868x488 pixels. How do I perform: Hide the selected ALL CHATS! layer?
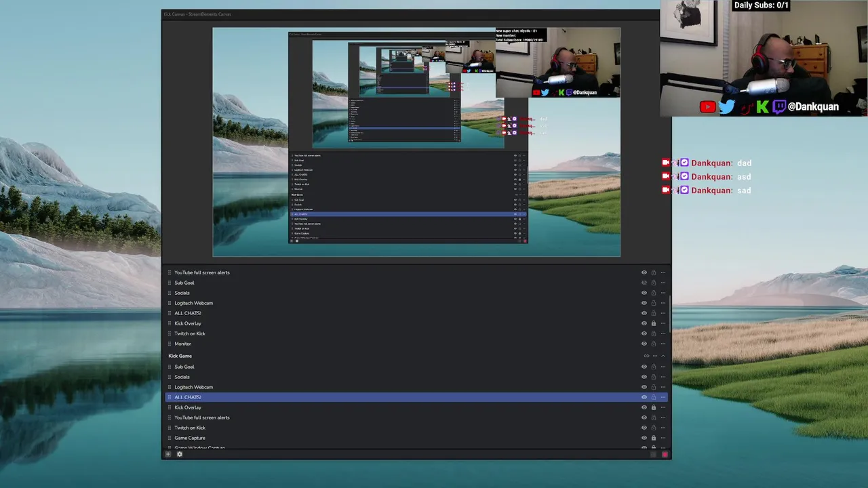(644, 397)
